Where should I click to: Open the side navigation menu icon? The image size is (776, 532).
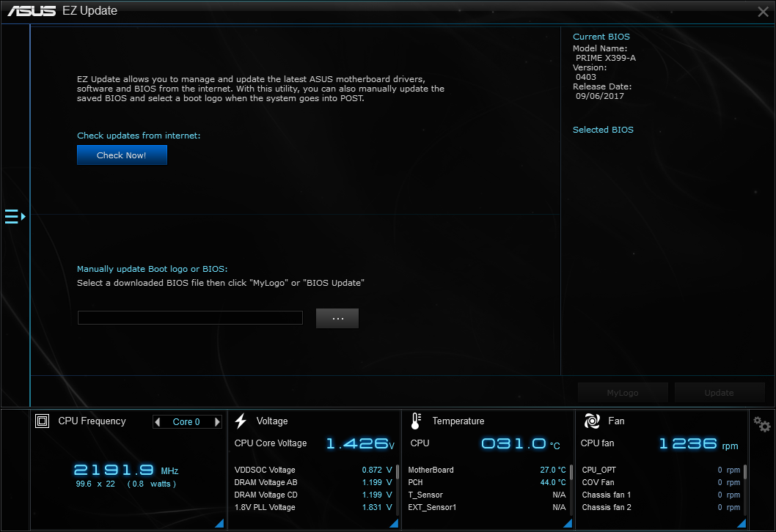click(x=15, y=217)
